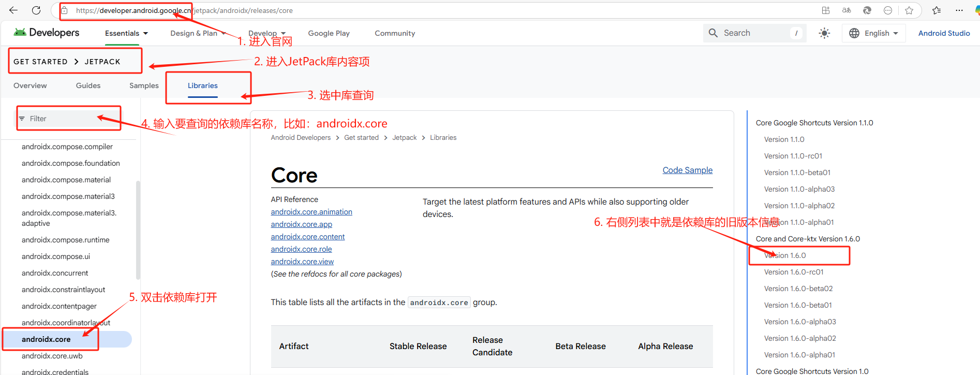Open the Community menu item

(x=395, y=33)
